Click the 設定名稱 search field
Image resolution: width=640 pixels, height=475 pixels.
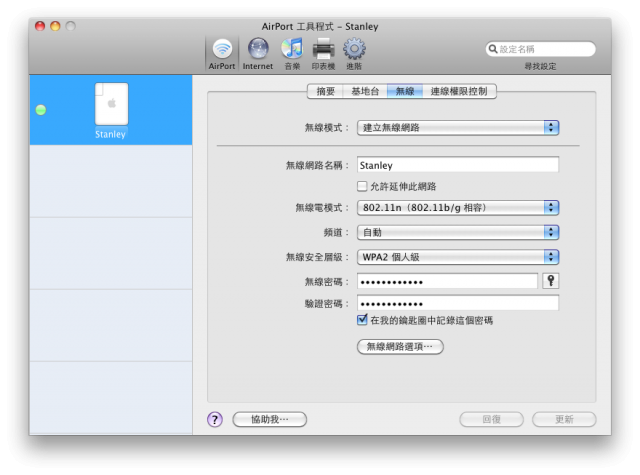click(540, 49)
